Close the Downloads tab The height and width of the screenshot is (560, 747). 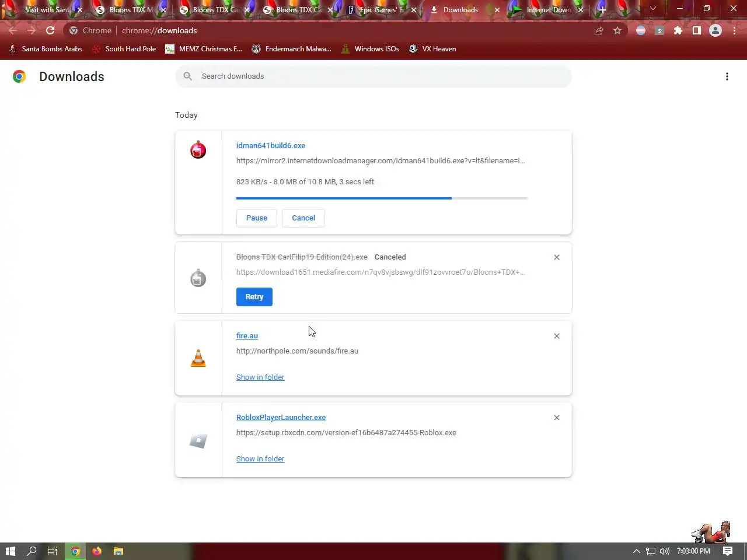(497, 10)
